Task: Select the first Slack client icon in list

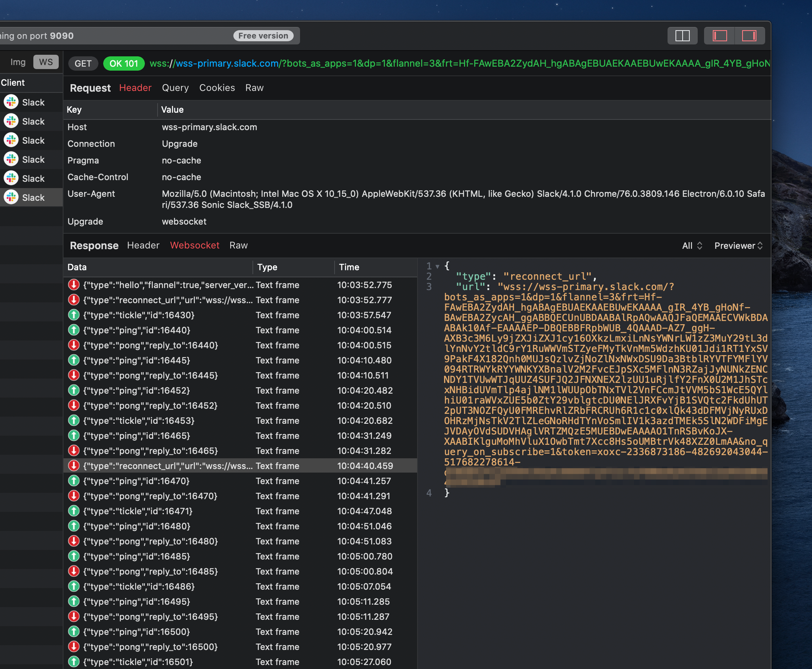Action: coord(11,102)
